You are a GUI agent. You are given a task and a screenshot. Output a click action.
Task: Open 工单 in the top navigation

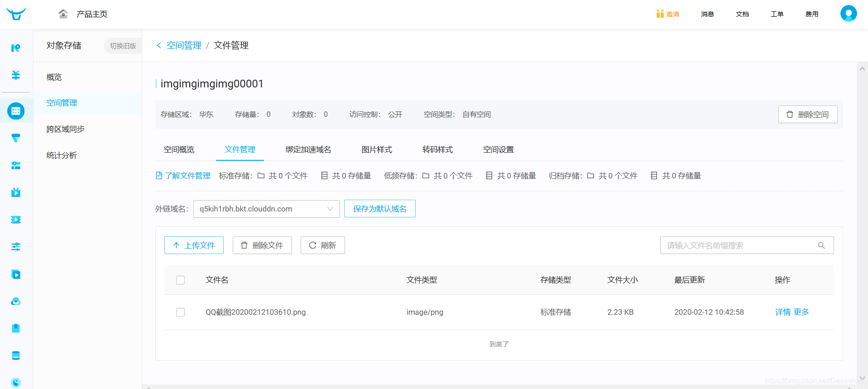click(777, 14)
